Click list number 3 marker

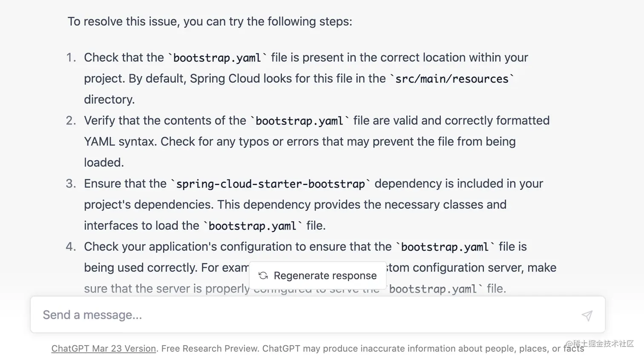[x=71, y=184]
